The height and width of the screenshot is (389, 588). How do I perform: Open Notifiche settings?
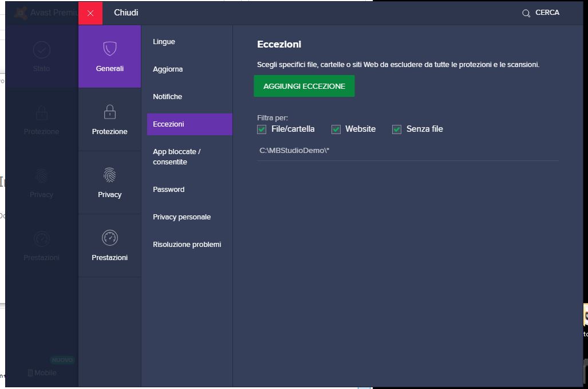[x=167, y=97]
